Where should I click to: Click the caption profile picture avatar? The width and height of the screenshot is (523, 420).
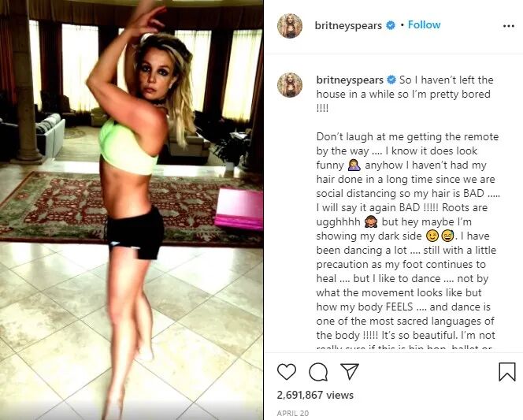pos(290,85)
